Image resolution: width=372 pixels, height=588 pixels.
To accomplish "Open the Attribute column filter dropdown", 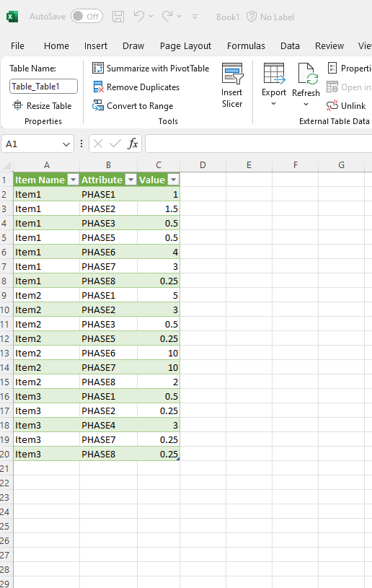I will coord(130,180).
